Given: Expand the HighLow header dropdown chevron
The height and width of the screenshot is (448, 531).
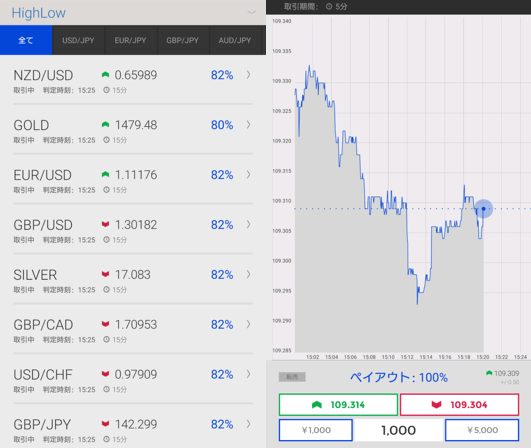Looking at the screenshot, I should (252, 12).
